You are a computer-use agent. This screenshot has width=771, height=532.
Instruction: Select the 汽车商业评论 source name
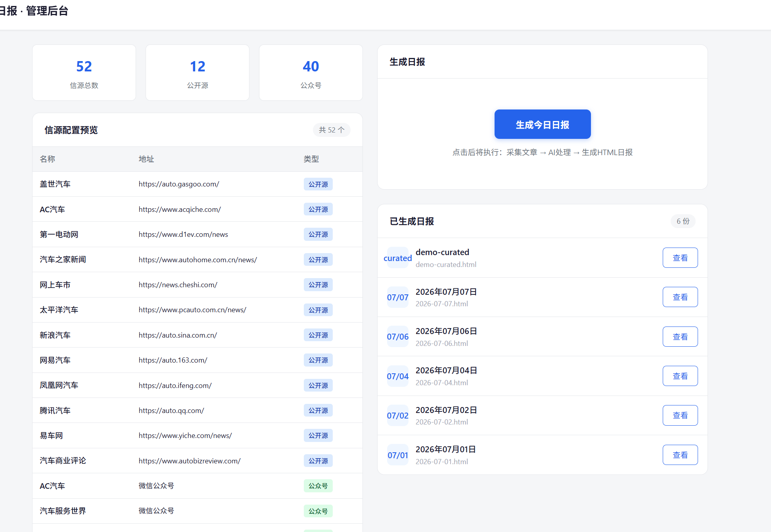(63, 461)
